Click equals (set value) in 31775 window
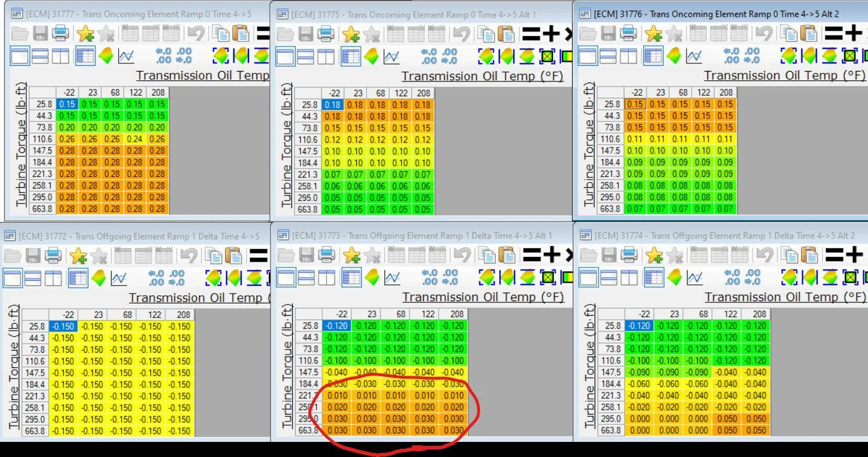Viewport: 868px width, 457px height. click(x=532, y=34)
